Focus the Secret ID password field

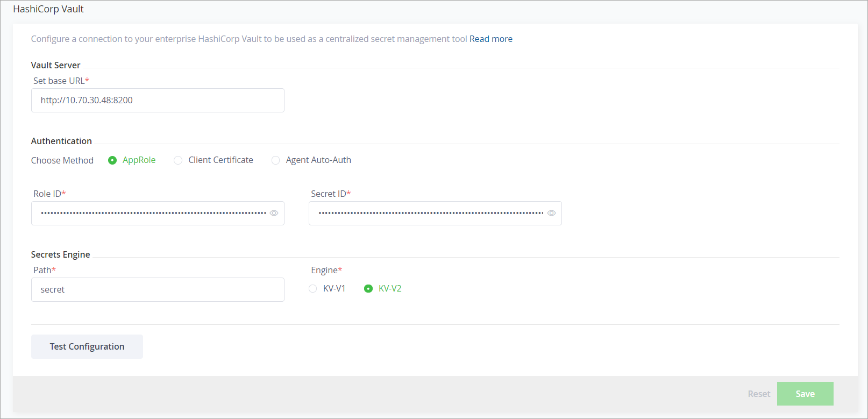point(435,213)
